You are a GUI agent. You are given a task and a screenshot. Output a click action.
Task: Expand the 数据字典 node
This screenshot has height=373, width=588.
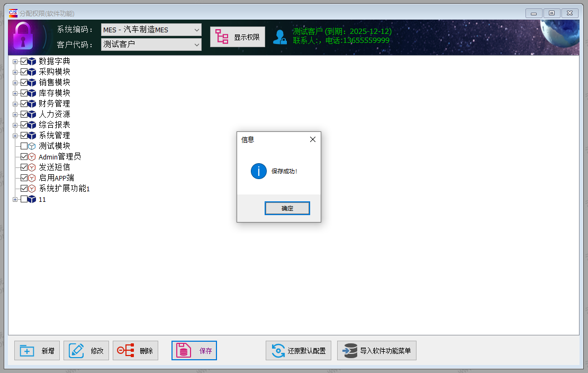click(x=15, y=61)
